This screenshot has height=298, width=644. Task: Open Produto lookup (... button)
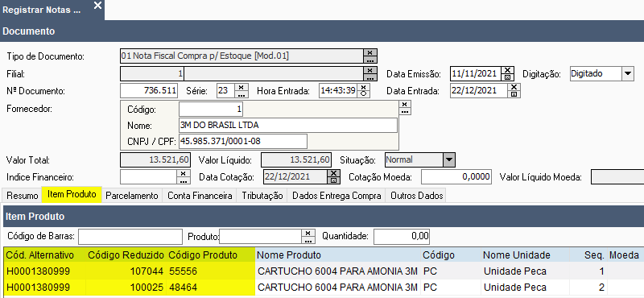point(308,240)
